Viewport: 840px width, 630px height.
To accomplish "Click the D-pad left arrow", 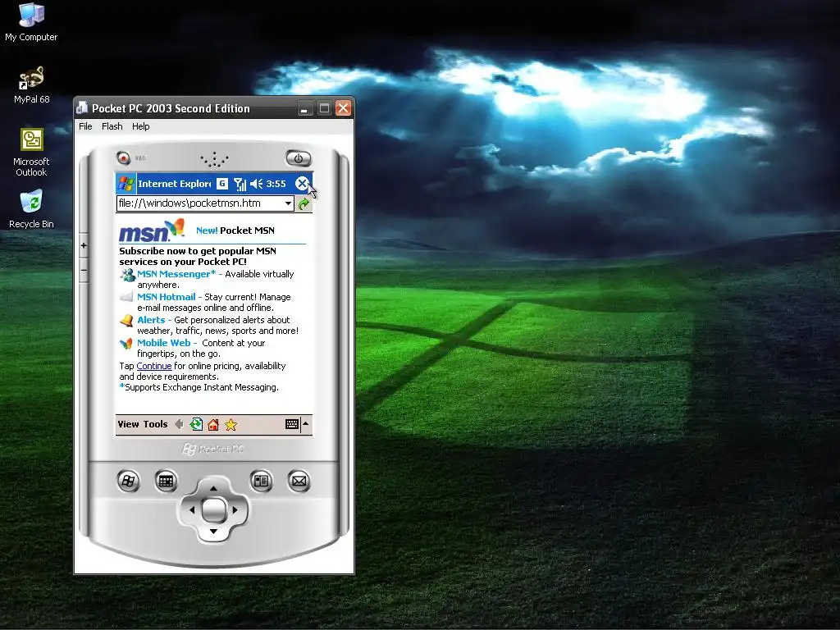I will coord(192,510).
